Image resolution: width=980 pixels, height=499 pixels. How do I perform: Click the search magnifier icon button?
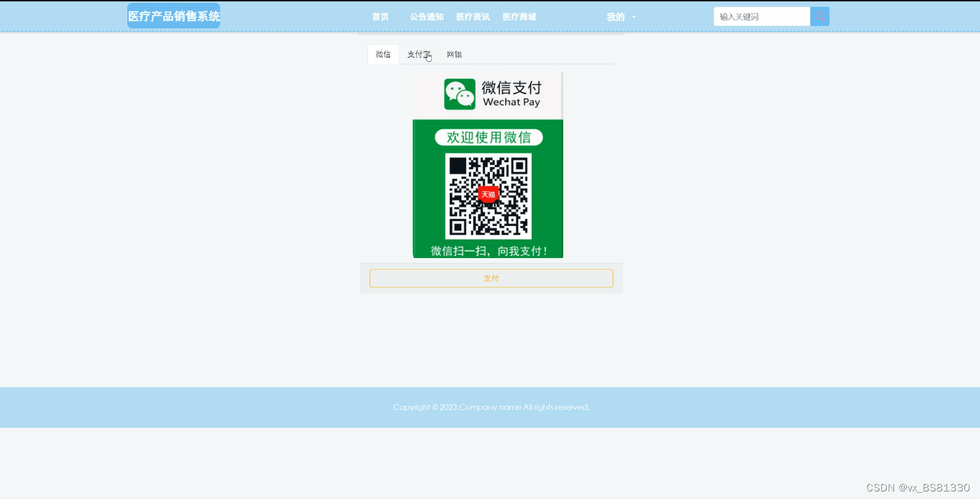tap(820, 16)
